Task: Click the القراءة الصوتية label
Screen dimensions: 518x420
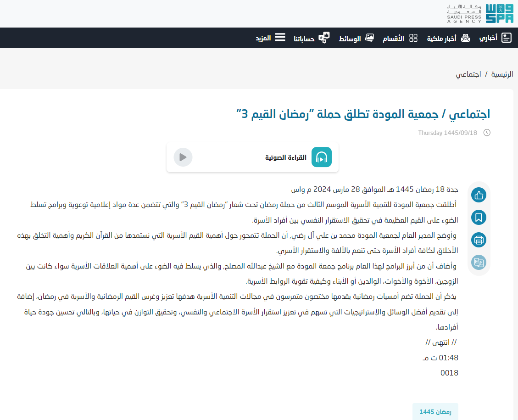Action: pos(286,157)
